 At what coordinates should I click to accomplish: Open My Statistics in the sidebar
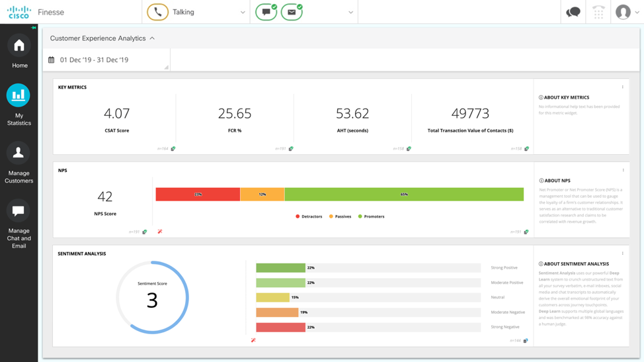(19, 104)
